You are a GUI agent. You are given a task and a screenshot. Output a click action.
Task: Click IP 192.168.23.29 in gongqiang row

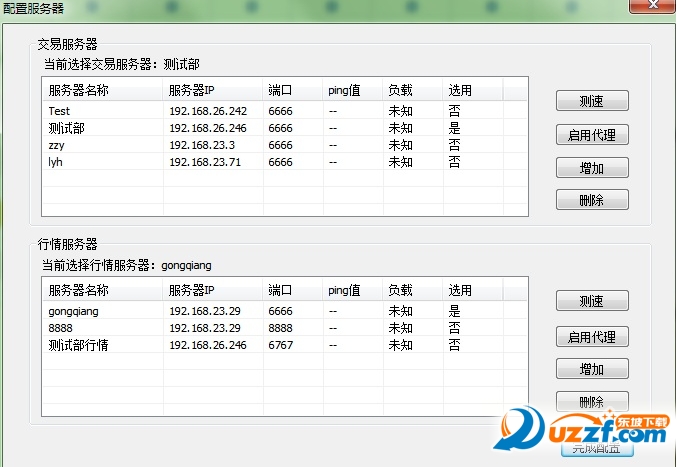pos(205,311)
